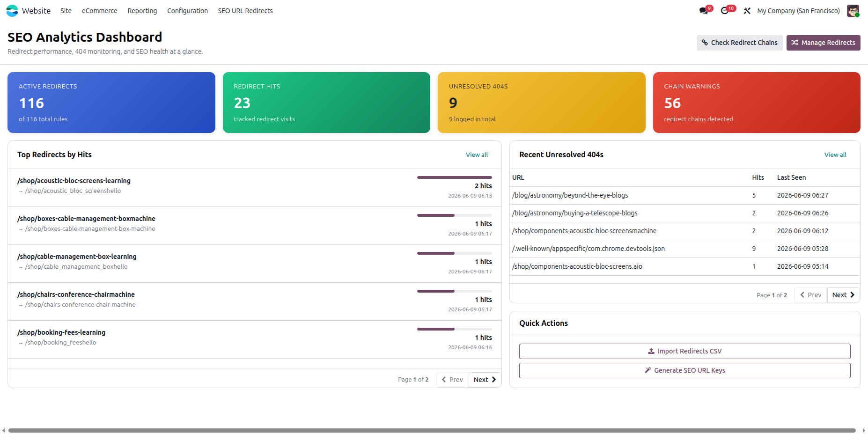Image resolution: width=868 pixels, height=434 pixels.
Task: Open the Website app logo icon
Action: click(x=12, y=11)
